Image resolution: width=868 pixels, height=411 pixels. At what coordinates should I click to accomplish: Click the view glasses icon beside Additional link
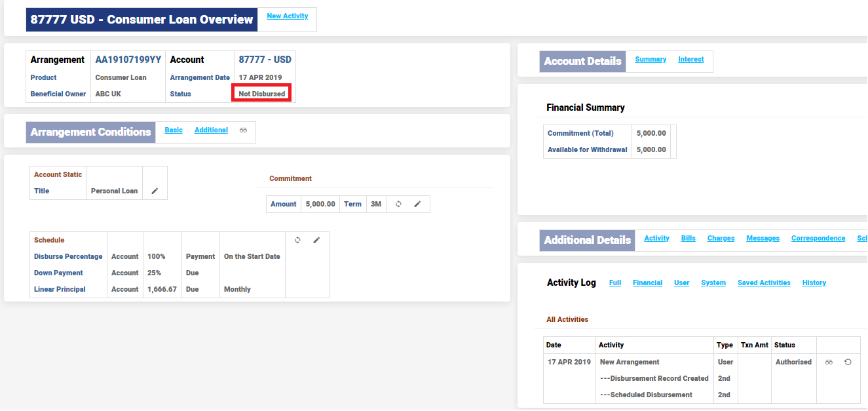coord(243,130)
